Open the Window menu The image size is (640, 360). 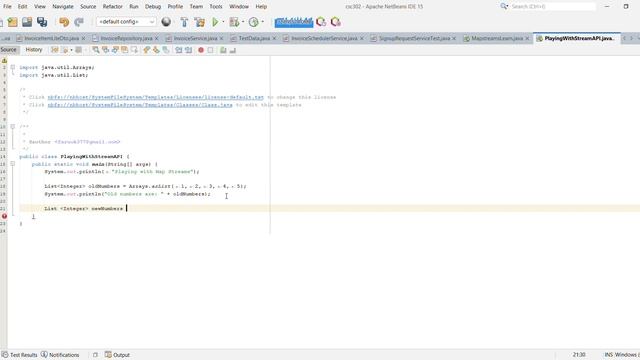(239, 7)
